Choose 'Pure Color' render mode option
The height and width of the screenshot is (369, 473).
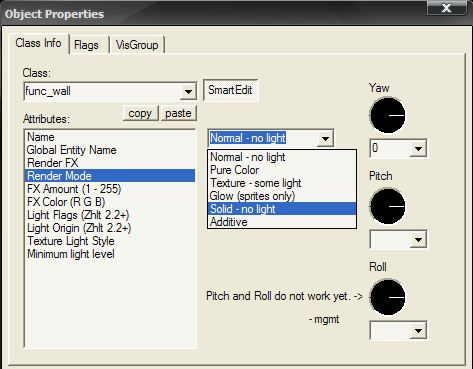click(x=282, y=170)
